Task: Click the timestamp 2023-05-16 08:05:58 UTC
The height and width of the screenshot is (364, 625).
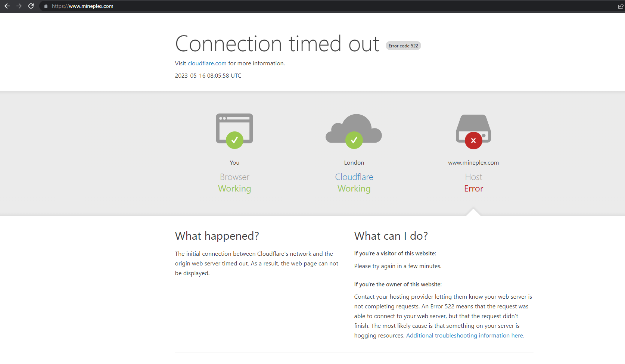Action: point(208,75)
